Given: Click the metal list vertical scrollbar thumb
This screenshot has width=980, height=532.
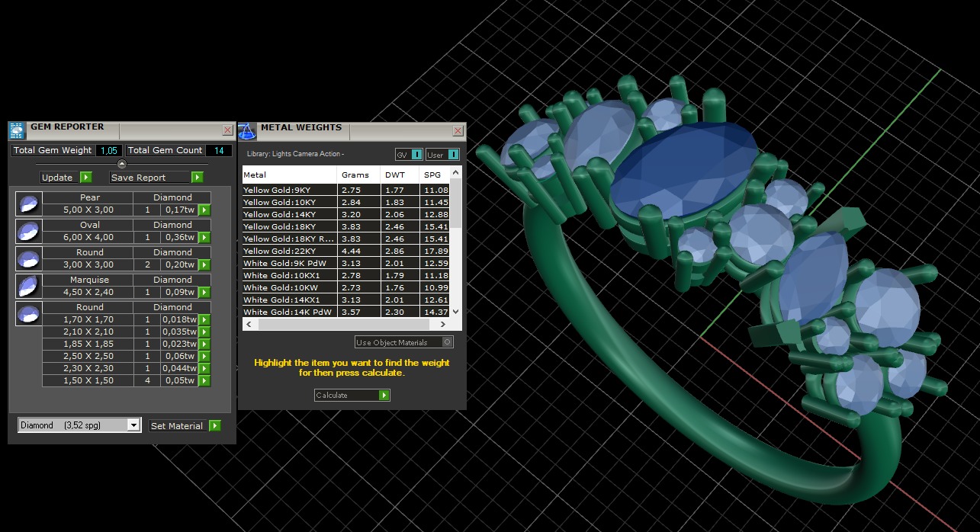Looking at the screenshot, I should [455, 202].
